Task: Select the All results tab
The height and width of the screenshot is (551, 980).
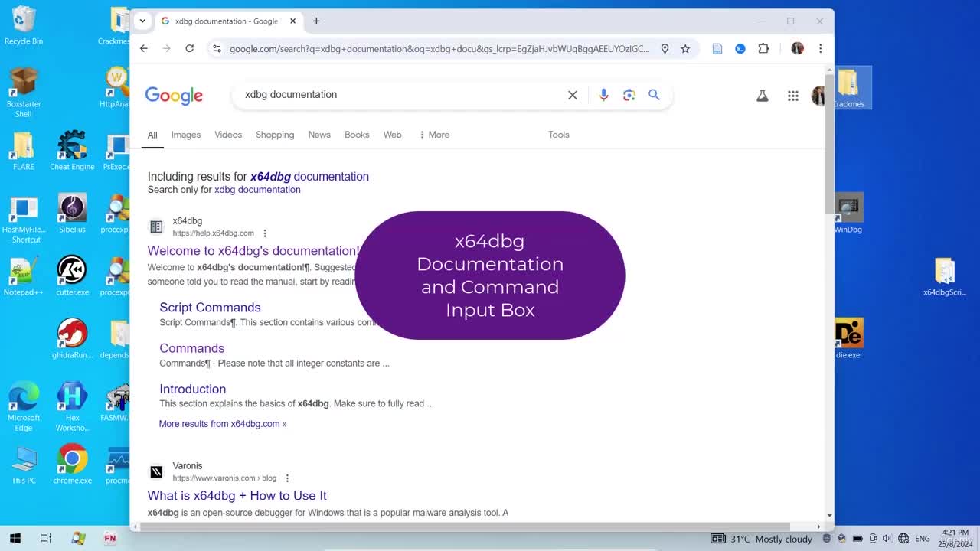Action: tap(152, 135)
